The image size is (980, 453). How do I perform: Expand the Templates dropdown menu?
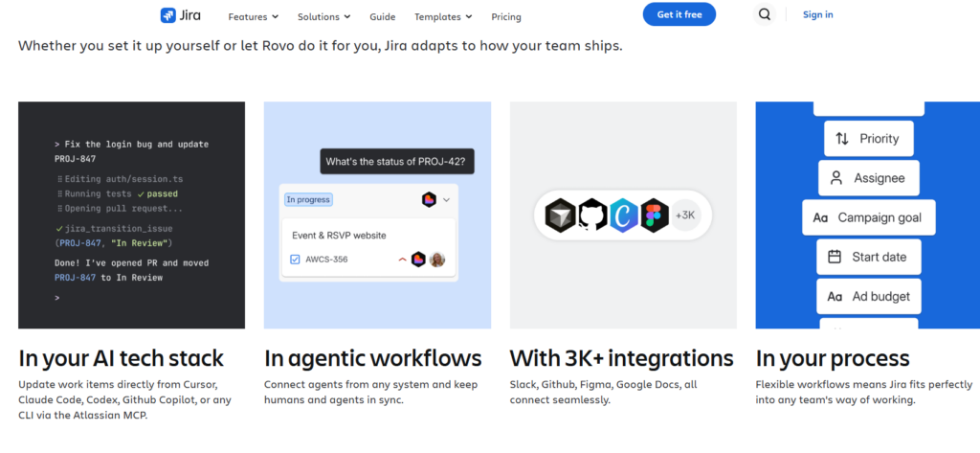pos(443,17)
